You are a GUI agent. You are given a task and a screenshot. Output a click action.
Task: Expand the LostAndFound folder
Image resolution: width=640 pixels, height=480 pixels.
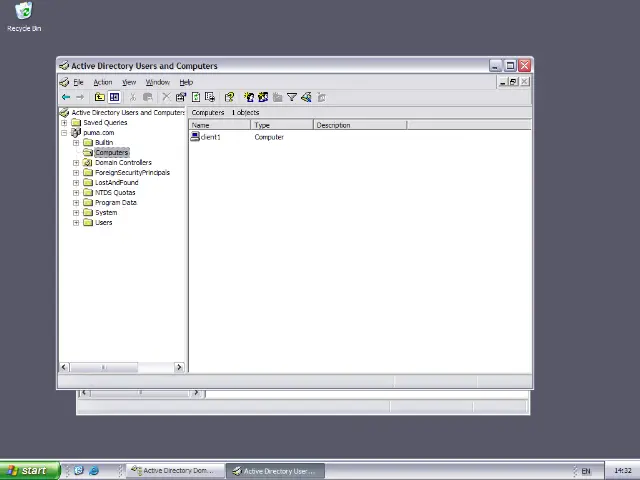[76, 182]
